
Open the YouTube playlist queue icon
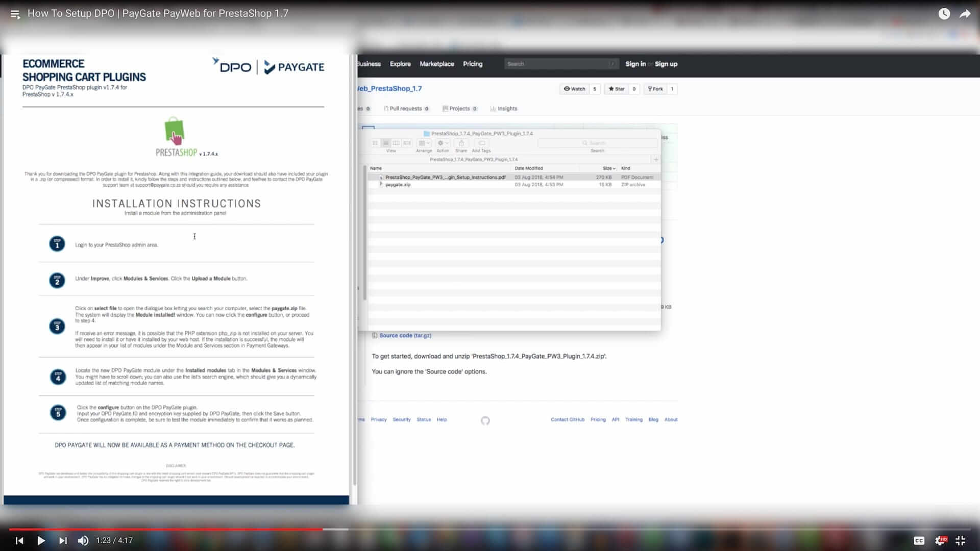15,14
